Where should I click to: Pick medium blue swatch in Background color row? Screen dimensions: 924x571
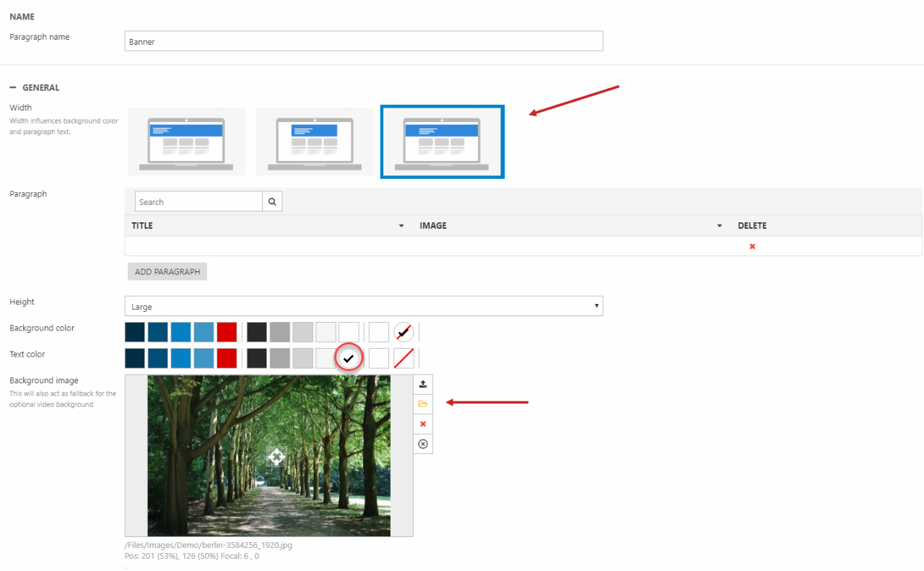(x=181, y=332)
